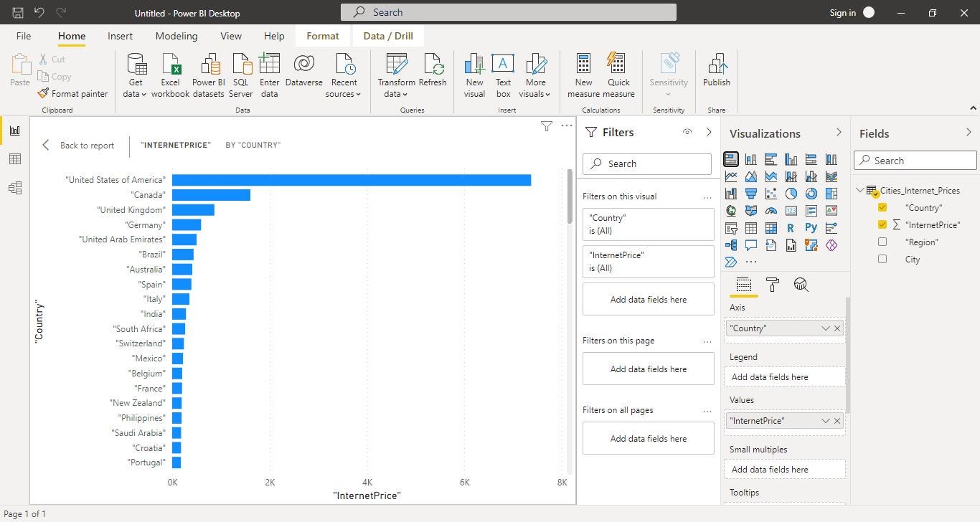
Task: Click the Filters pane search box
Action: tap(647, 163)
